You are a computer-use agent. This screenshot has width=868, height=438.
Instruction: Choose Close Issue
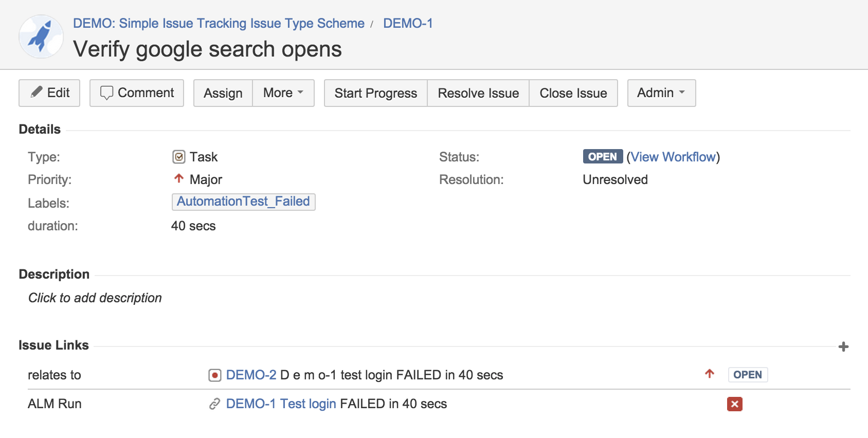[x=573, y=93]
